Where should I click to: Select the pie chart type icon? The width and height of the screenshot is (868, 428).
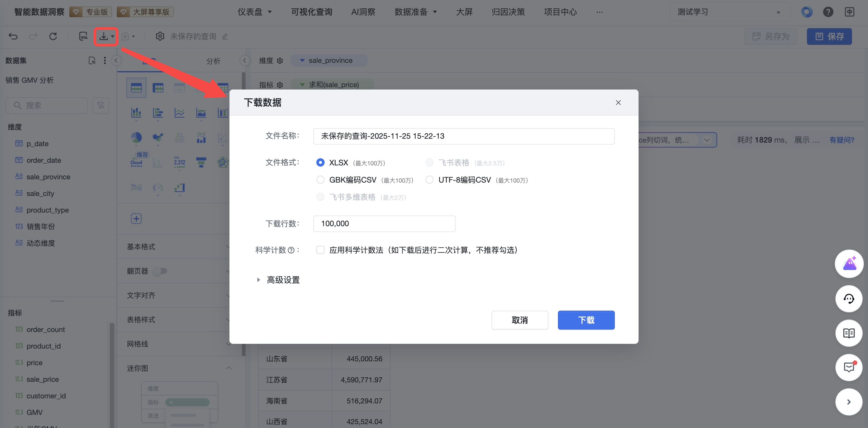click(x=136, y=137)
